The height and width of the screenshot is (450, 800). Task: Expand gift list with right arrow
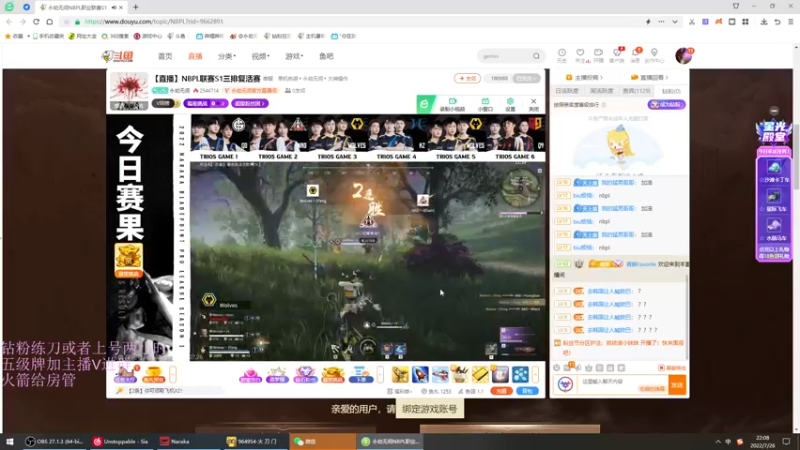tap(535, 375)
